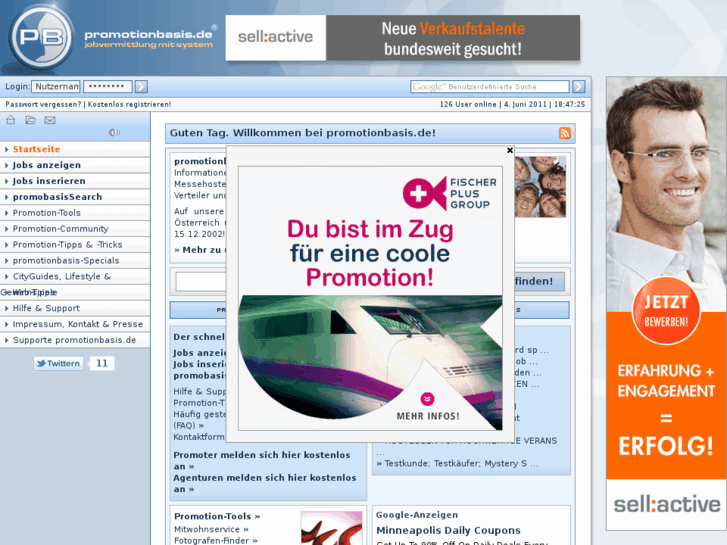Toggle the sound speaker icon
Screen dimensions: 727x545
[114, 133]
